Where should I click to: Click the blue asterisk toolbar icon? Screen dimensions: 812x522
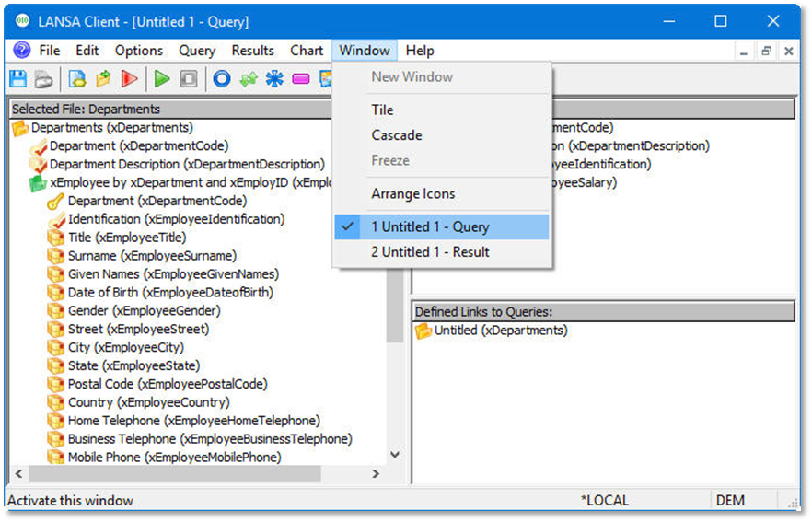274,79
